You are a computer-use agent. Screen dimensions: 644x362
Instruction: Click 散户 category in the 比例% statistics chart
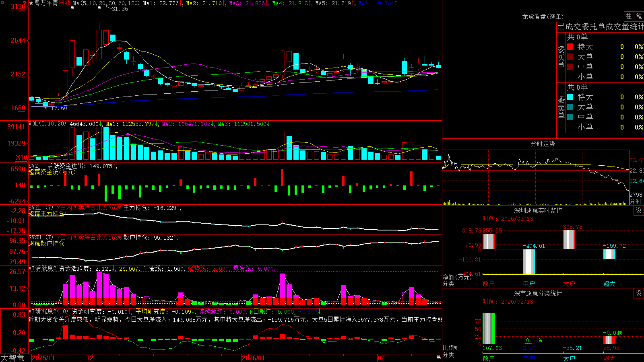coord(489,358)
